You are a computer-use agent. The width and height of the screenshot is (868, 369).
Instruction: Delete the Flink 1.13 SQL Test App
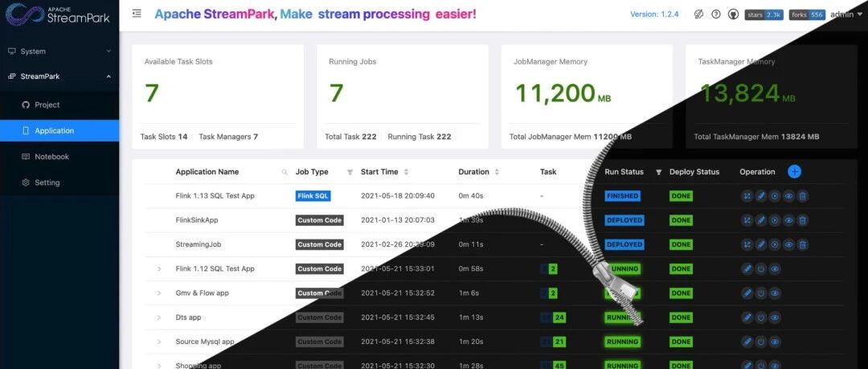[803, 196]
